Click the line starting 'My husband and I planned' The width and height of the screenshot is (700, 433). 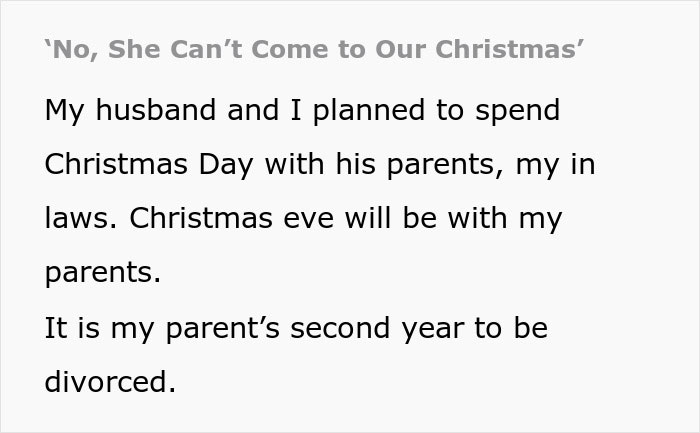[x=302, y=110]
